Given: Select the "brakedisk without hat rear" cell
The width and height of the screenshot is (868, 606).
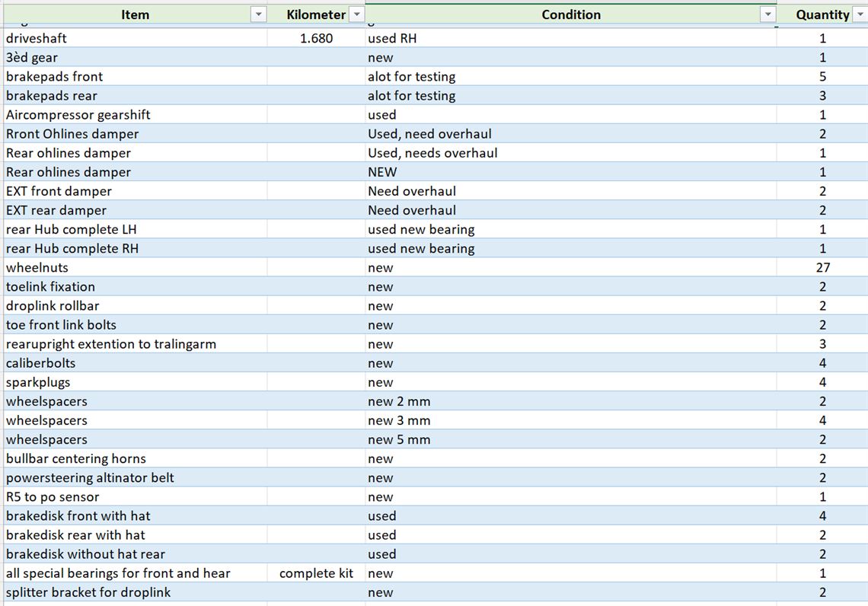Looking at the screenshot, I should pyautogui.click(x=136, y=554).
